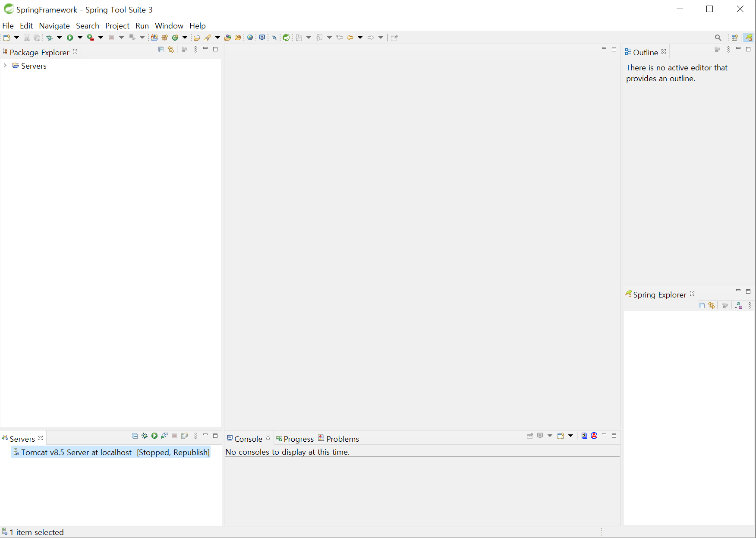
Task: Select Tomcat v8.5 Server at localhost
Action: pyautogui.click(x=111, y=452)
